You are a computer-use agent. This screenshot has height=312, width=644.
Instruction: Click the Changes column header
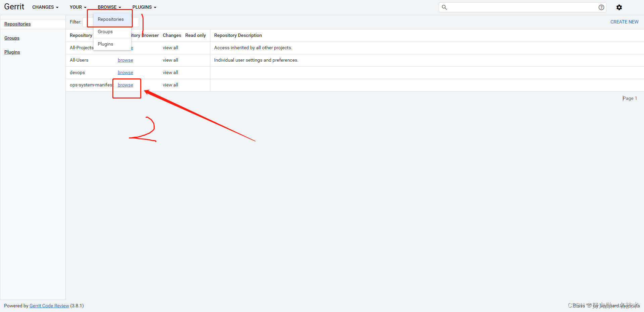pyautogui.click(x=172, y=35)
